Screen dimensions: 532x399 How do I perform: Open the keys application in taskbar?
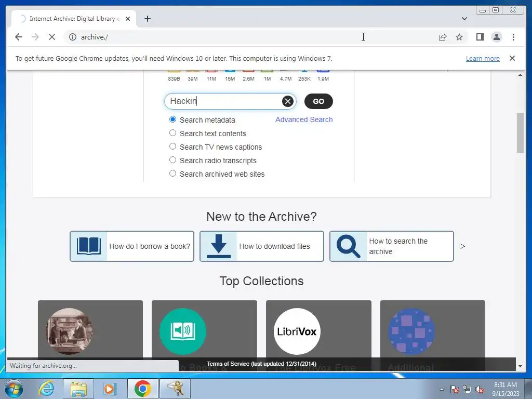tap(175, 389)
